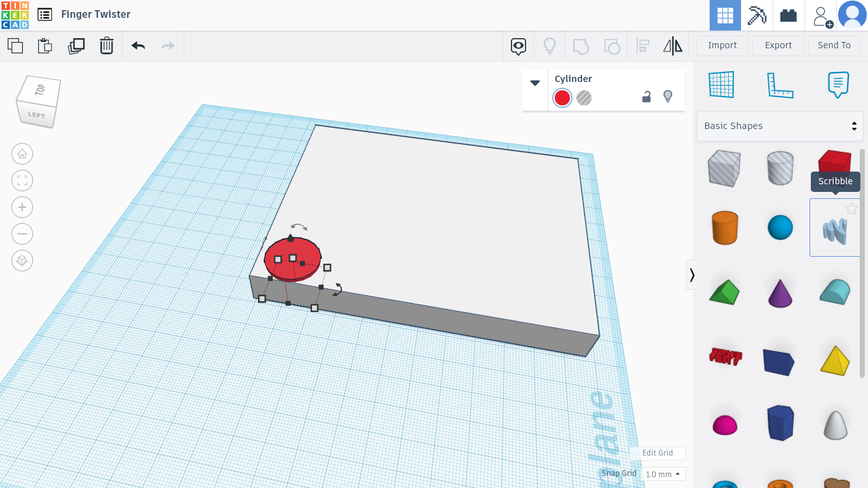Image resolution: width=868 pixels, height=488 pixels.
Task: Collapse the Cylinder inspector panel
Action: [x=535, y=83]
